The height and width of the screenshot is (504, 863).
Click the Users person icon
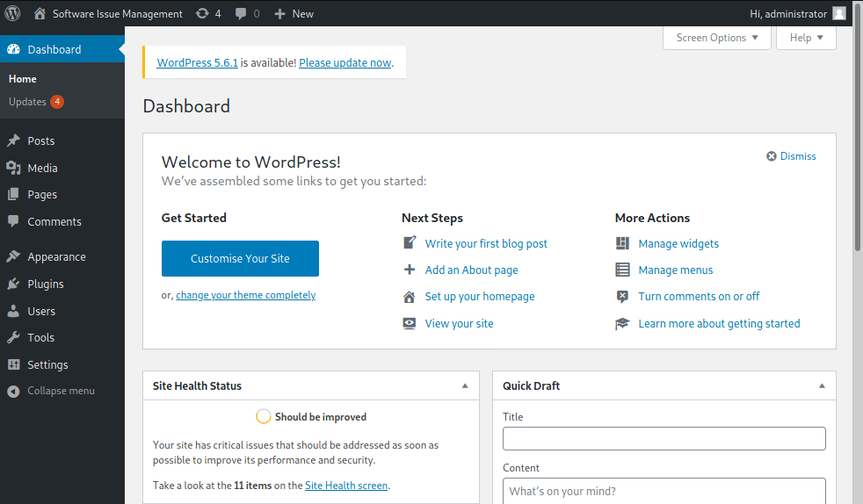click(13, 311)
